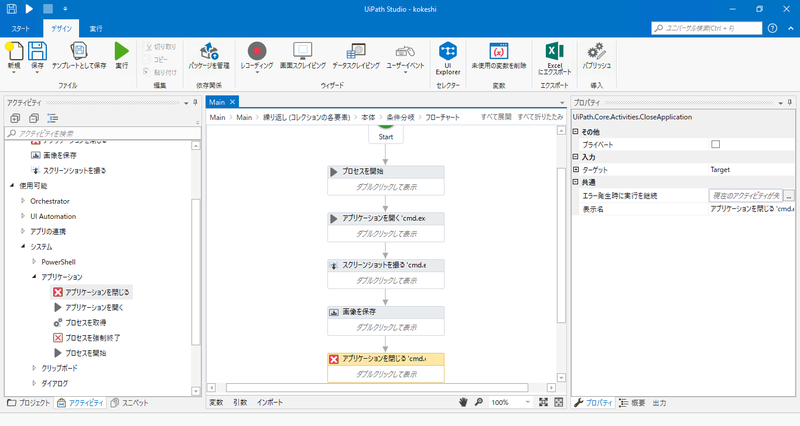This screenshot has width=800, height=426.
Task: Close the Main workflow tab
Action: click(x=232, y=102)
